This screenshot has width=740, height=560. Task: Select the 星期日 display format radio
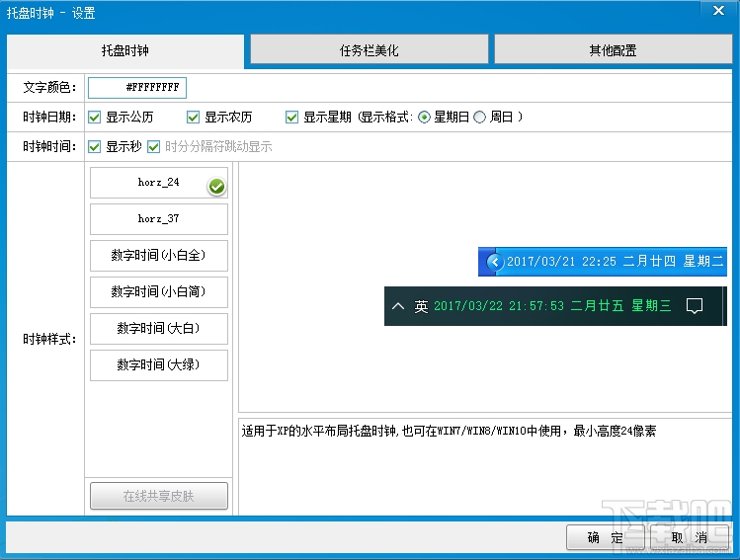(424, 117)
